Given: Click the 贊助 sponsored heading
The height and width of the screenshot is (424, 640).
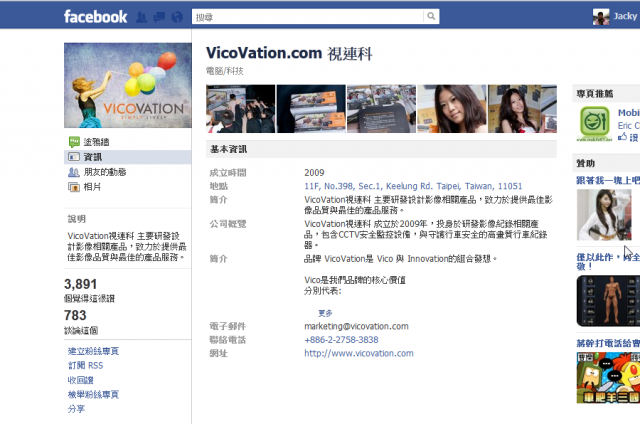Looking at the screenshot, I should [x=586, y=163].
